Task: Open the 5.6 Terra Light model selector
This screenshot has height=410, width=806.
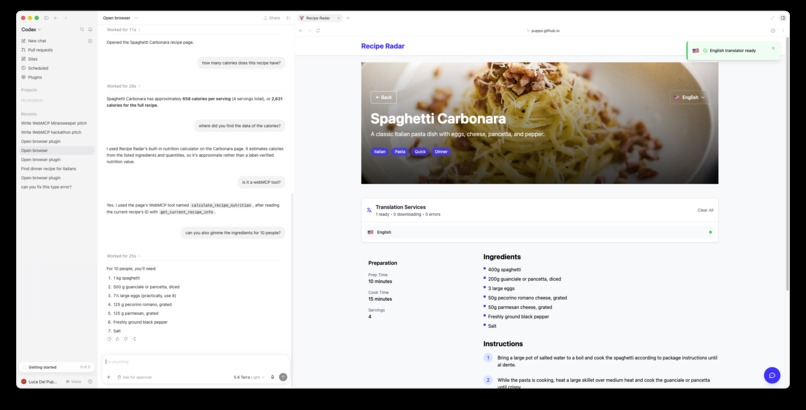Action: click(x=249, y=377)
